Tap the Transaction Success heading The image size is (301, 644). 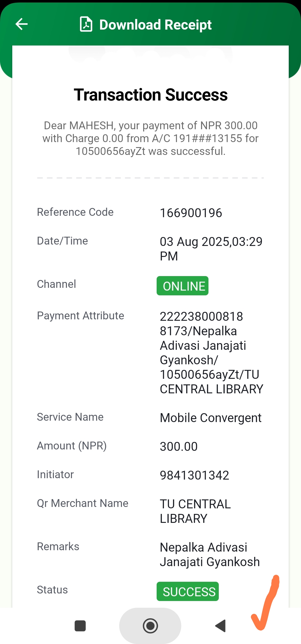pyautogui.click(x=151, y=95)
